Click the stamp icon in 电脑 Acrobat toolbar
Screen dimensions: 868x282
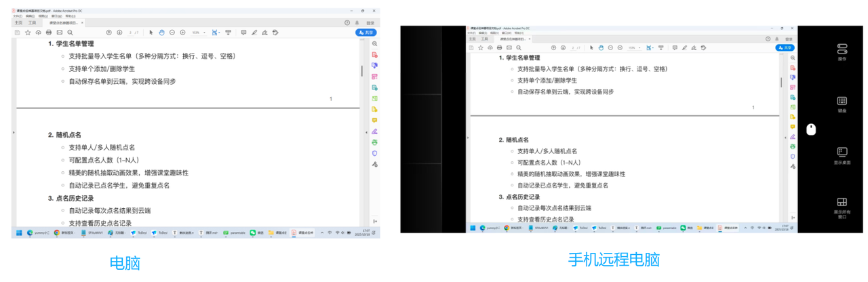tap(275, 32)
